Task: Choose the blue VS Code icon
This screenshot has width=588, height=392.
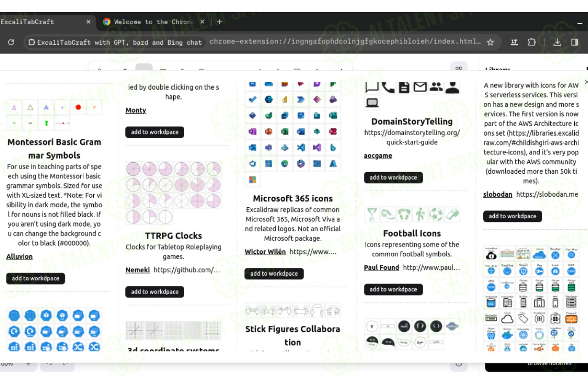Action: coord(301,147)
